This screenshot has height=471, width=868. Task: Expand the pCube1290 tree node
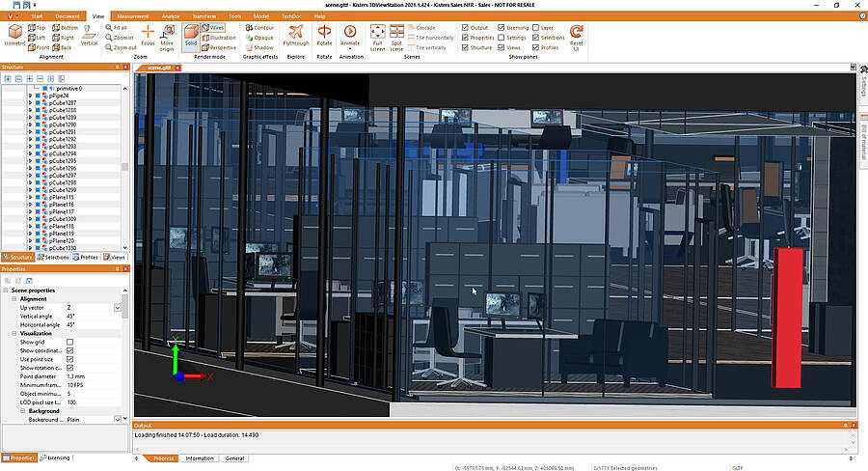pos(30,125)
